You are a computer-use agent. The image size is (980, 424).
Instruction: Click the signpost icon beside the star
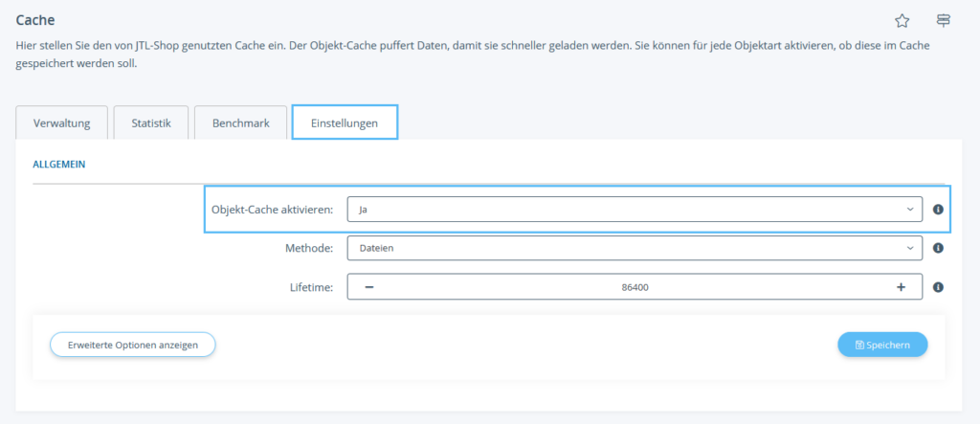(x=943, y=21)
